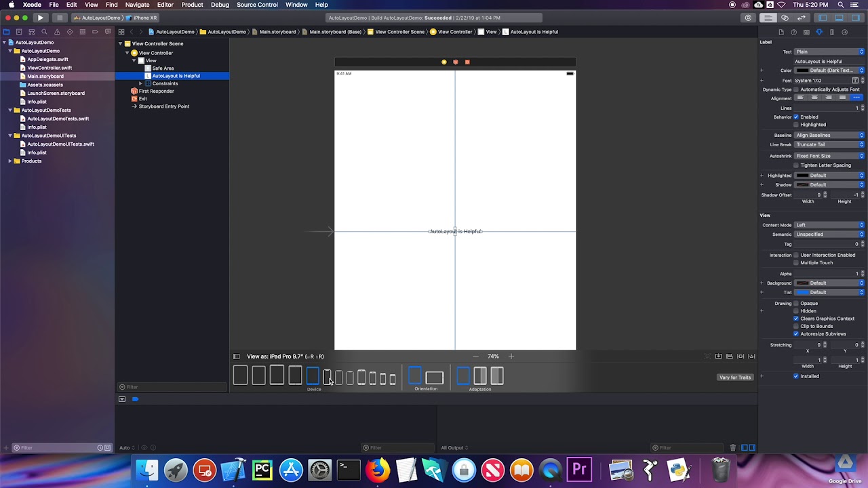Open the File inspector
The height and width of the screenshot is (488, 868).
coord(781,32)
